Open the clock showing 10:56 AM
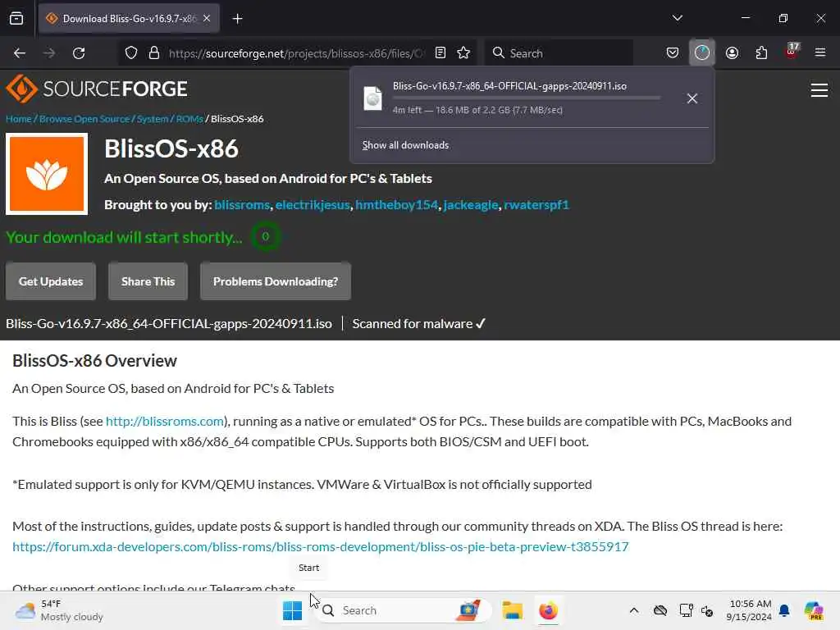This screenshot has height=630, width=840. pyautogui.click(x=749, y=610)
